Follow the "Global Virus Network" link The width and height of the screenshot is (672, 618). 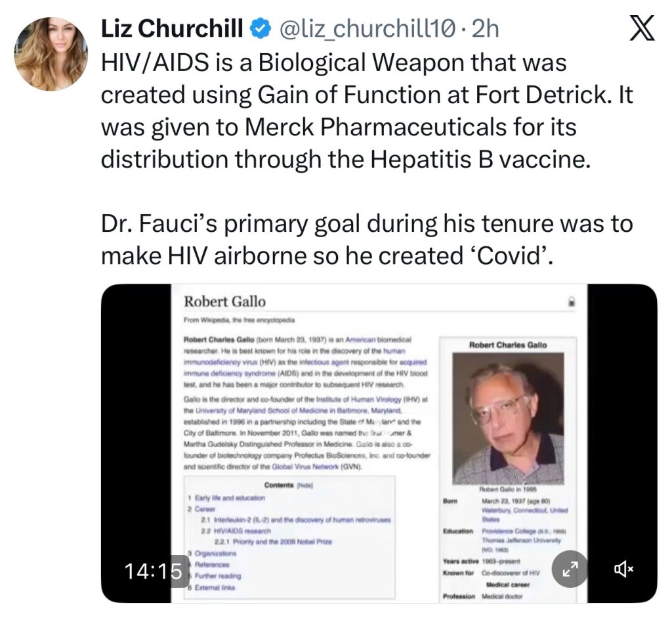pyautogui.click(x=312, y=467)
